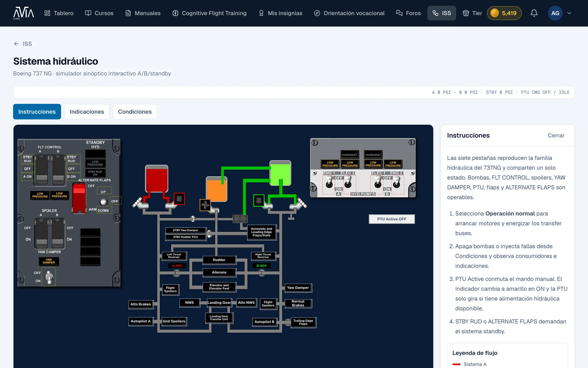Image resolution: width=588 pixels, height=368 pixels.
Task: Select the green System B reservoir
Action: click(x=280, y=173)
